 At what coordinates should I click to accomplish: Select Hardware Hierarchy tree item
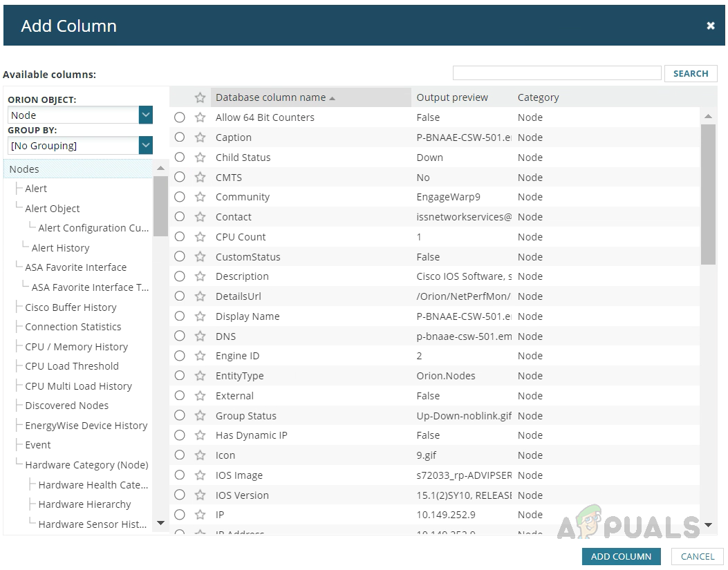click(x=84, y=504)
